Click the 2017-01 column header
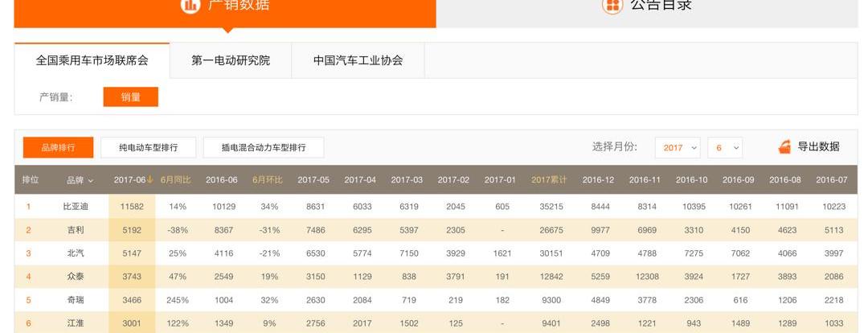 (500, 180)
